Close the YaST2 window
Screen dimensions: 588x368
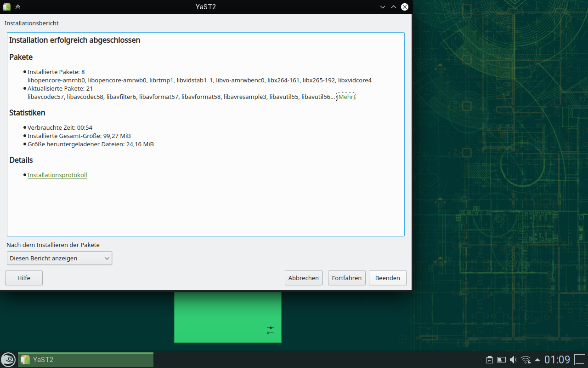[405, 7]
